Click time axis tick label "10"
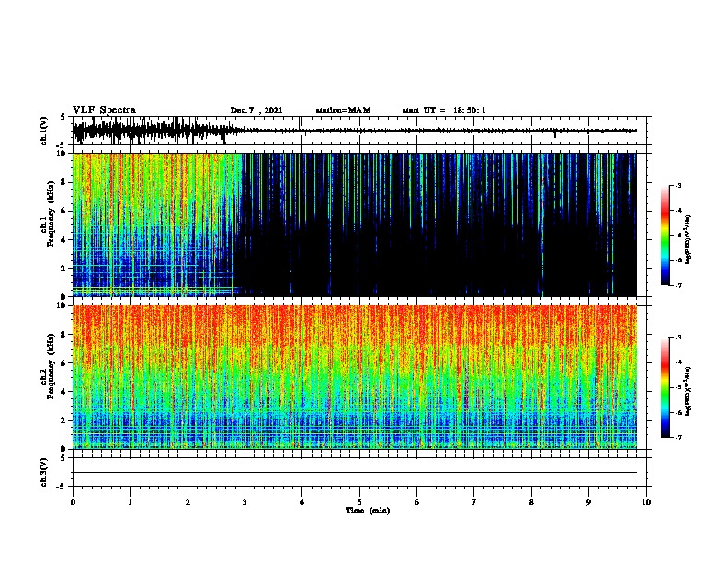 646,502
